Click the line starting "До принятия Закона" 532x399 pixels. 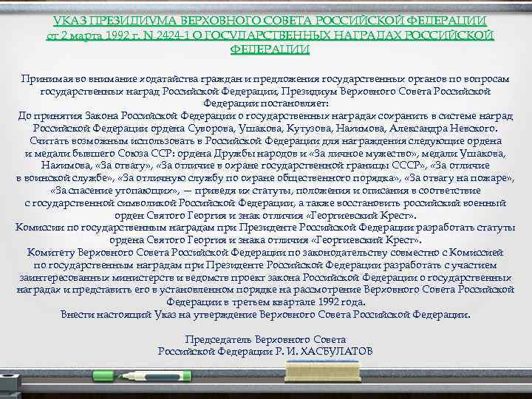(265, 116)
